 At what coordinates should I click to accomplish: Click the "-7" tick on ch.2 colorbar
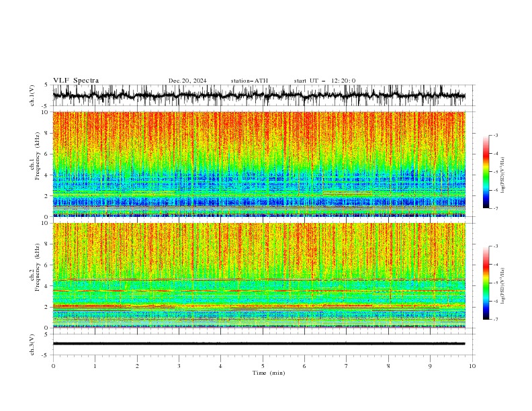tap(495, 319)
